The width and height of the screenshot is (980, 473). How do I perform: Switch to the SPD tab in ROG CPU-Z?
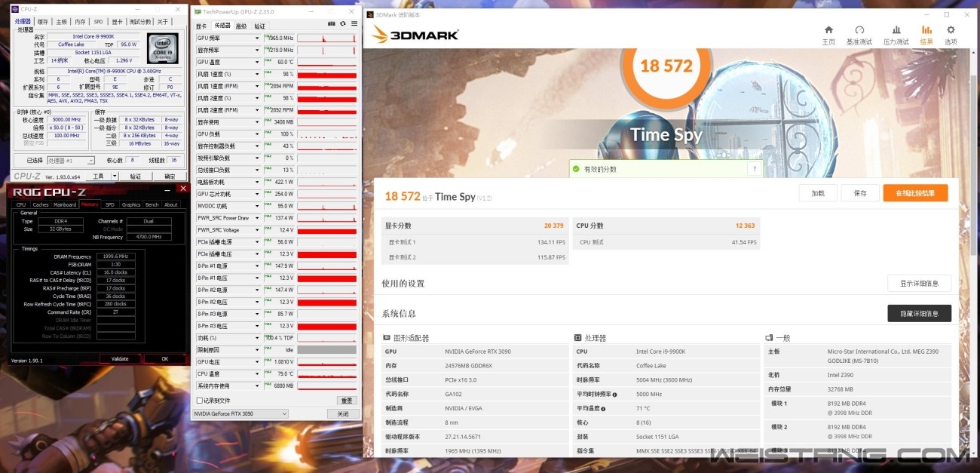click(x=110, y=204)
